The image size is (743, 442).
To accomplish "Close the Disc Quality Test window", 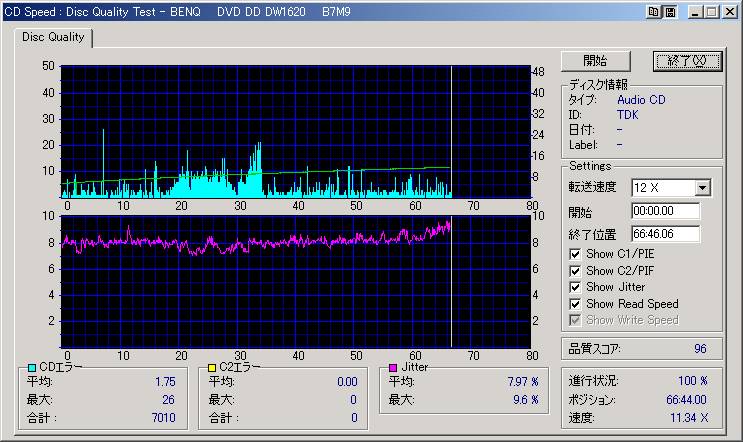I will point(729,12).
